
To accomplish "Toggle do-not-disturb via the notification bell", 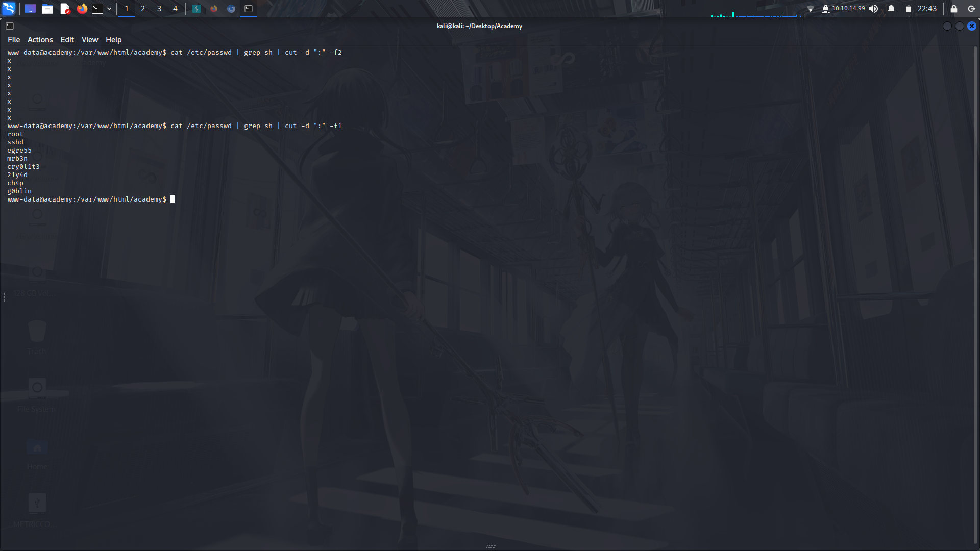I will (890, 9).
